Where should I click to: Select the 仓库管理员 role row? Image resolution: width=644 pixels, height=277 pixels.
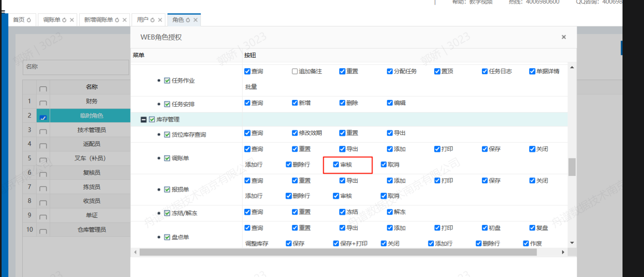click(x=92, y=230)
